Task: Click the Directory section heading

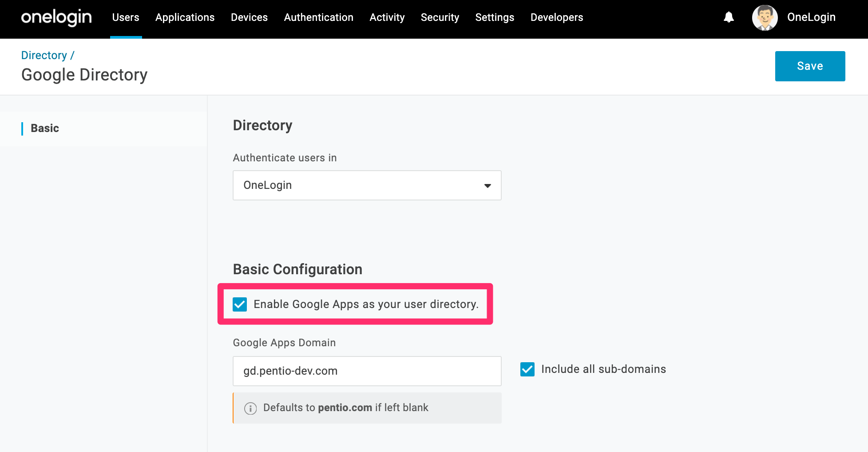Action: click(x=262, y=125)
